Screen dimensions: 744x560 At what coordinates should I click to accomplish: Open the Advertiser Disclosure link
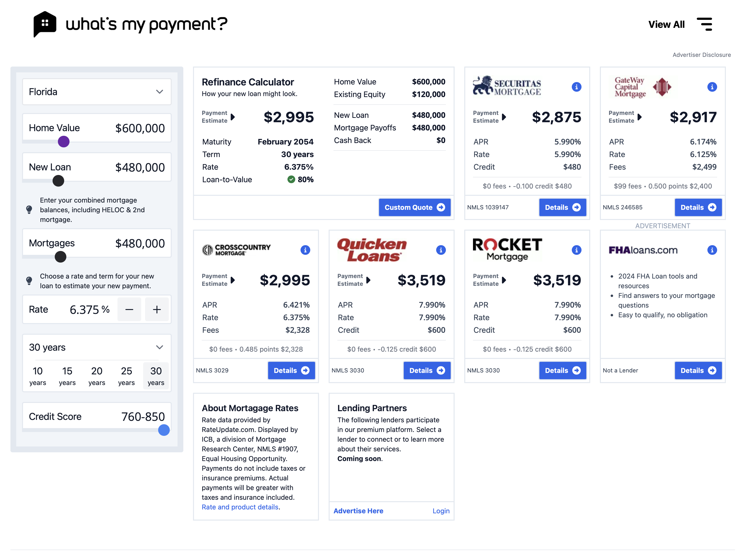coord(701,55)
